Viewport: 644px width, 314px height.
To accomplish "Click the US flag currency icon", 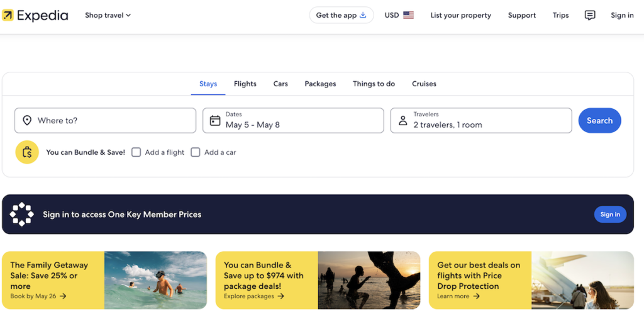I will 408,15.
